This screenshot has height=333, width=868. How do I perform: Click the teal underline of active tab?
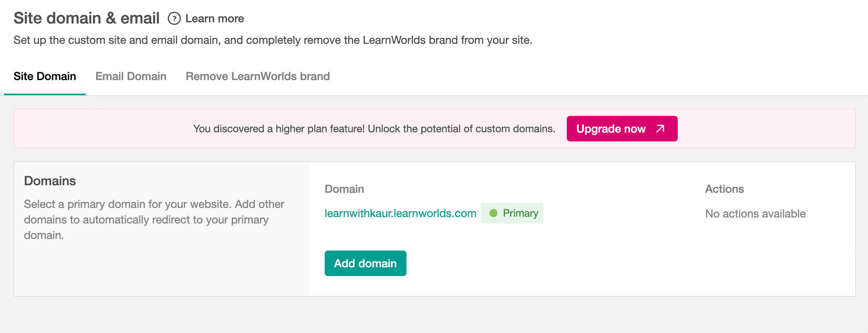coord(45,94)
